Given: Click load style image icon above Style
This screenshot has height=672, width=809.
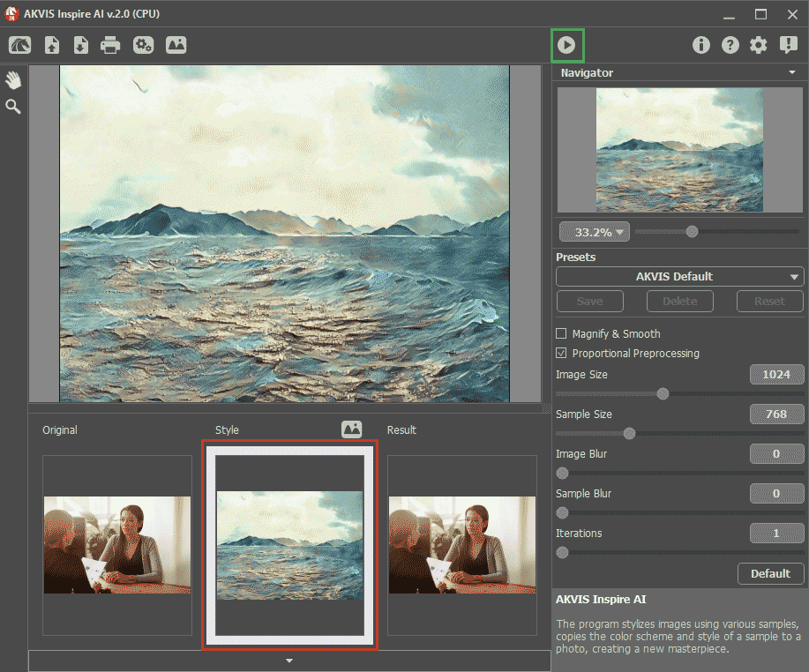Looking at the screenshot, I should pyautogui.click(x=352, y=429).
